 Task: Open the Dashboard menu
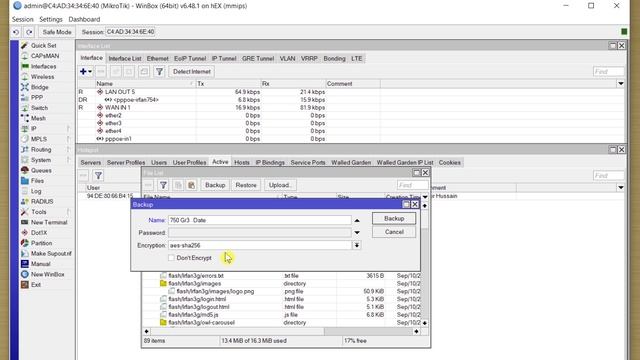84,20
